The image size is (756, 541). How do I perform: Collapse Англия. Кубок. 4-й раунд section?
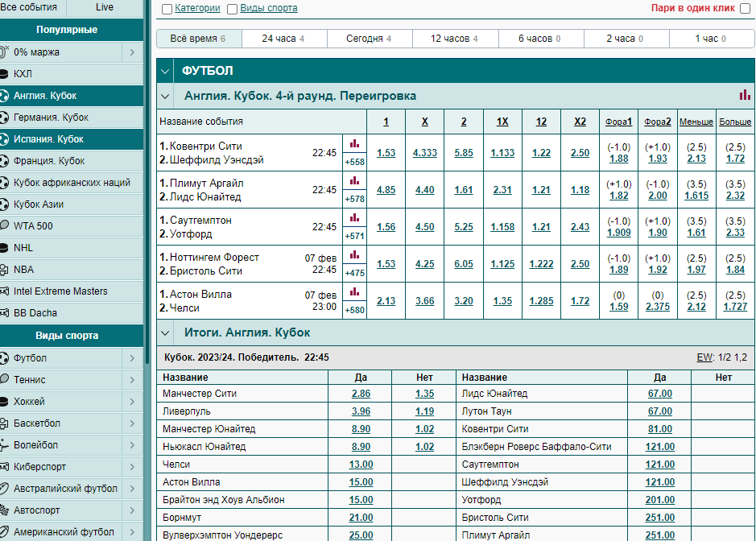(x=165, y=97)
